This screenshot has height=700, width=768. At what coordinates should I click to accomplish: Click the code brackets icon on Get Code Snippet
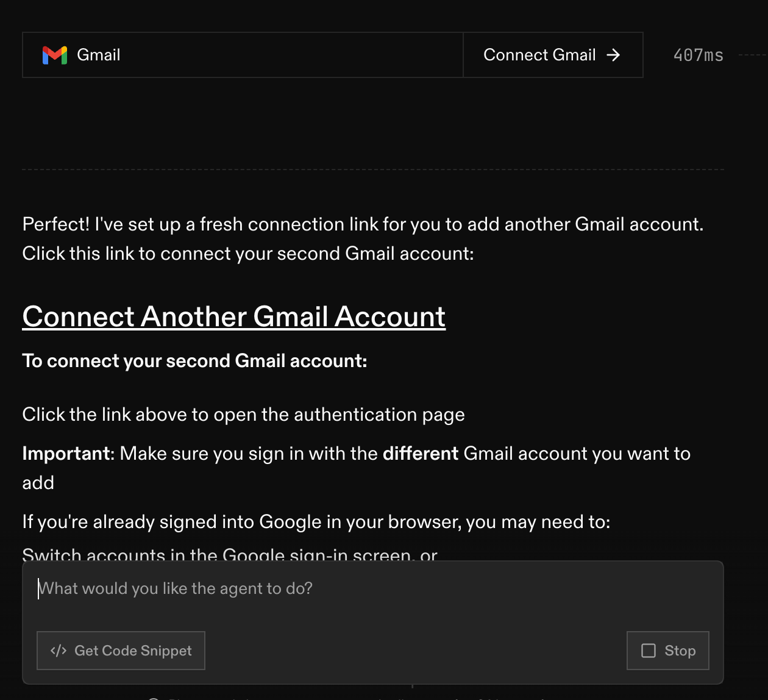tap(59, 651)
